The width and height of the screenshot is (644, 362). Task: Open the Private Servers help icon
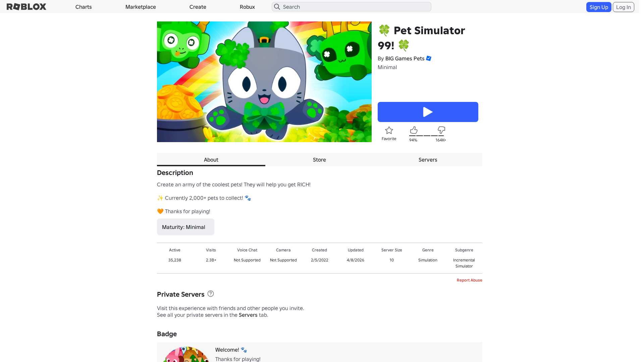point(211,294)
